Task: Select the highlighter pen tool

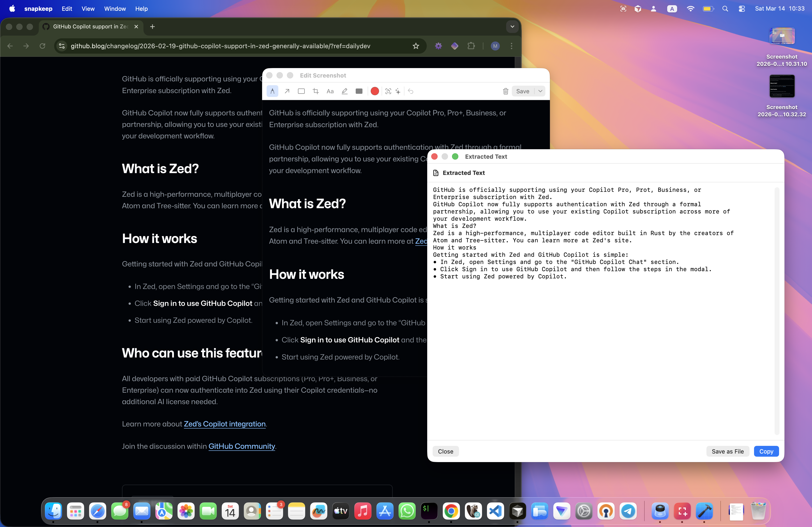Action: point(345,91)
